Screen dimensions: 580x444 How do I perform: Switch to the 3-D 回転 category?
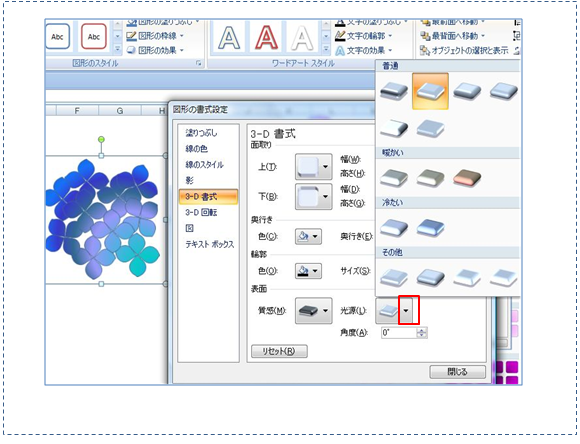pos(201,212)
